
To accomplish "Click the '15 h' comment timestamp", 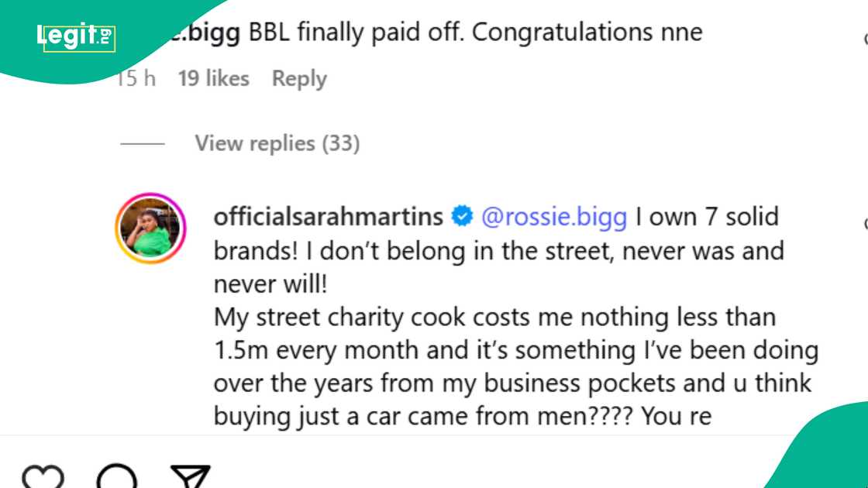I will (136, 78).
